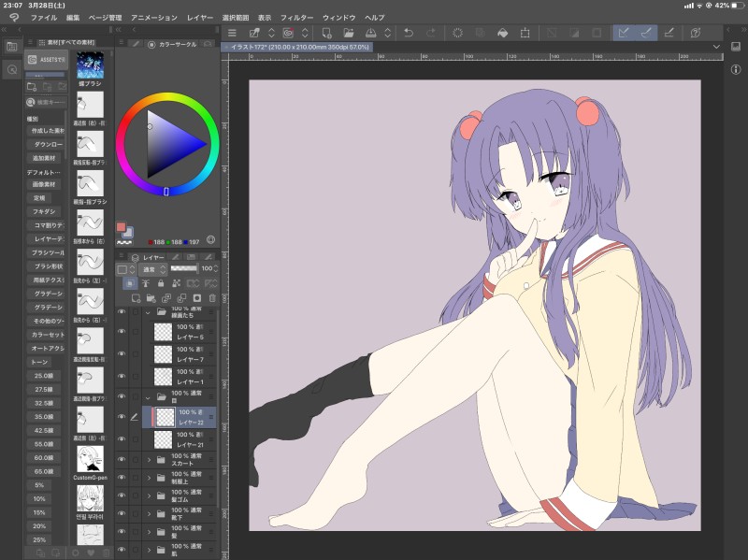Open the フィルター menu
Screen dimensions: 748x560
296,18
